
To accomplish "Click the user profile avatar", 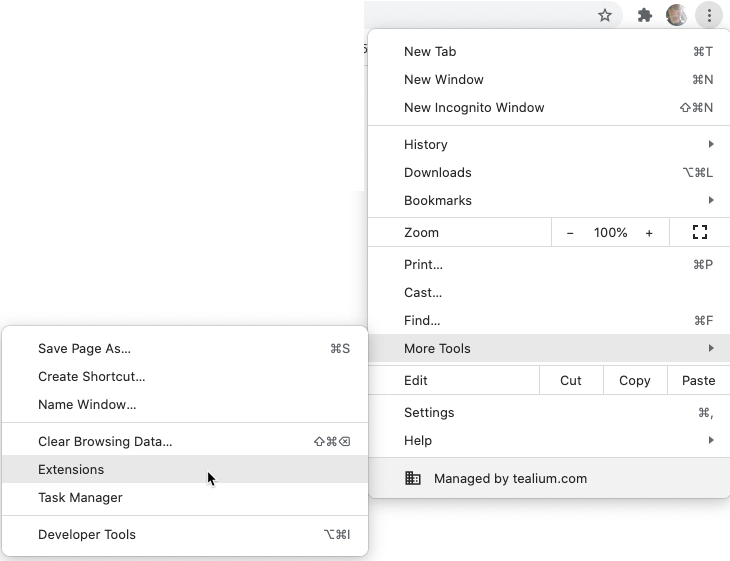I will (x=677, y=15).
